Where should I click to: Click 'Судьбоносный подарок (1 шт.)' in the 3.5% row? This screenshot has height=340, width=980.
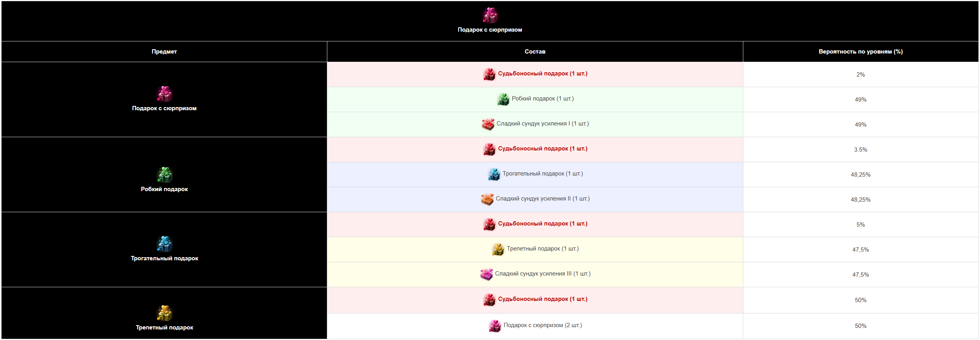pyautogui.click(x=543, y=149)
